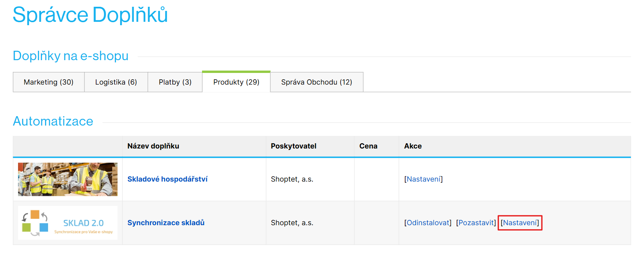Open the Marketing (30) tab
Viewport: 644px width, 253px height.
point(48,82)
